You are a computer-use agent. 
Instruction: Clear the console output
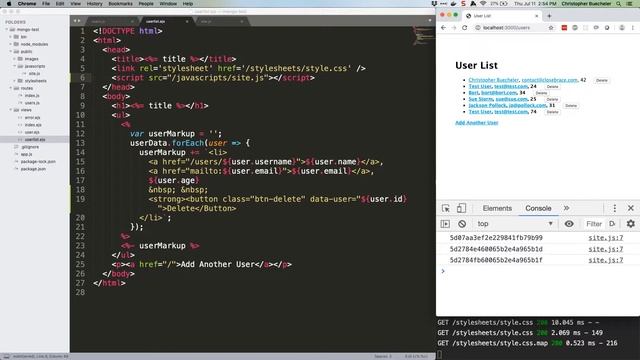[462, 224]
